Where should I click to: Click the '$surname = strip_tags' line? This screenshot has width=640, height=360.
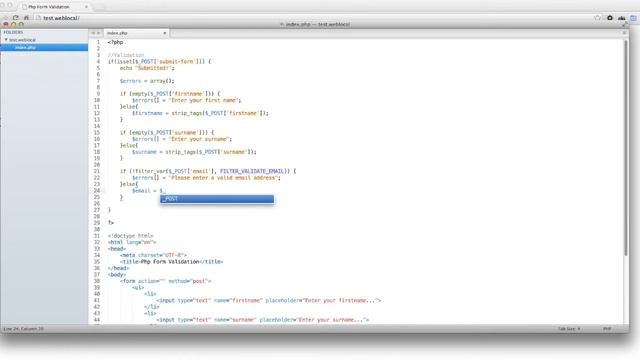(194, 152)
